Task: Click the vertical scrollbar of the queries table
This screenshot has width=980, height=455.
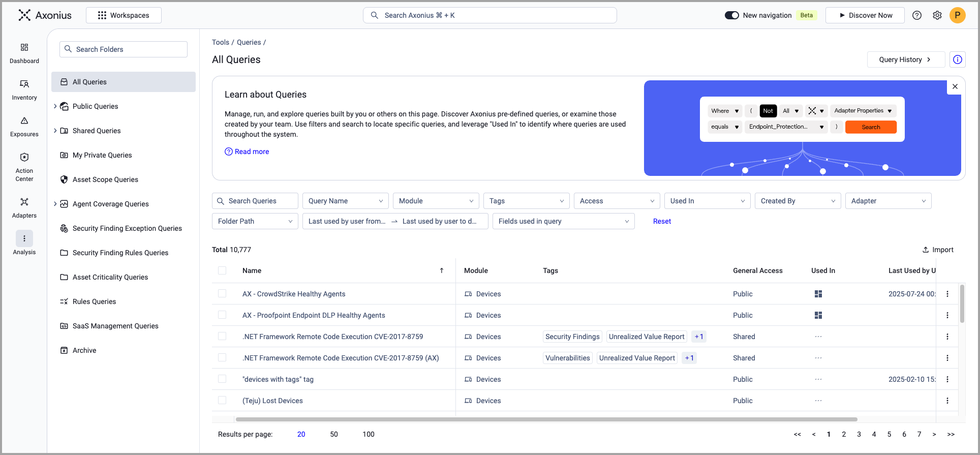Action: click(962, 304)
